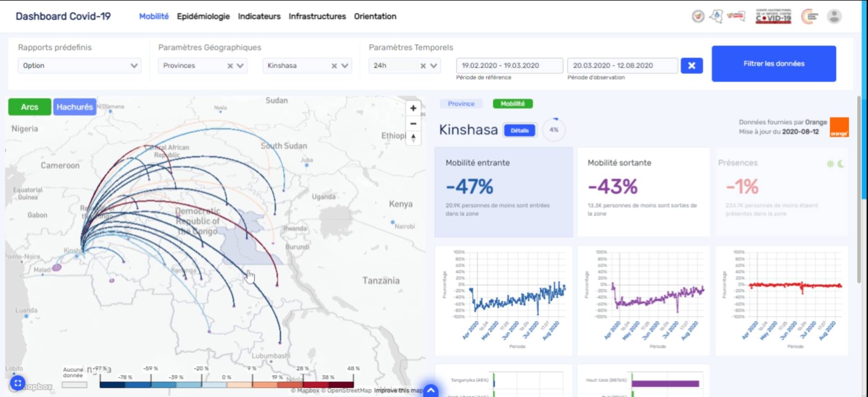Switch to the Epidémiologie tab
Viewport: 868px width, 397px height.
pos(203,16)
